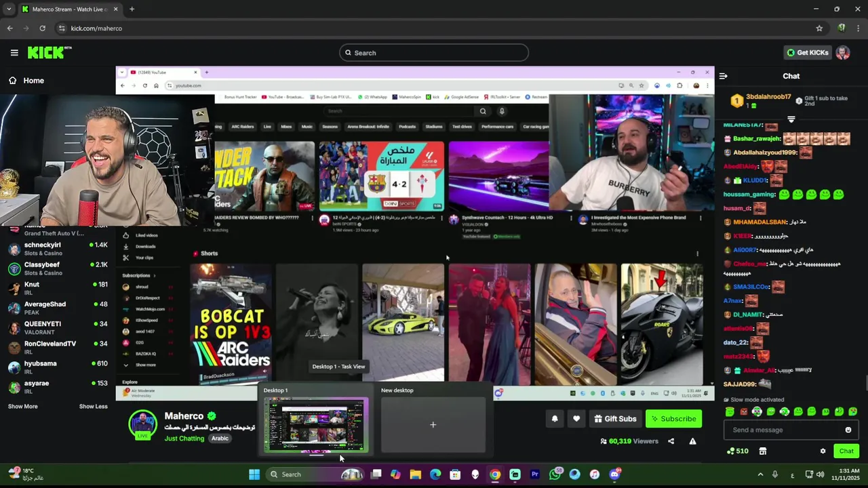Click Show Less in the sidebar
The height and width of the screenshot is (488, 868).
coord(93,406)
